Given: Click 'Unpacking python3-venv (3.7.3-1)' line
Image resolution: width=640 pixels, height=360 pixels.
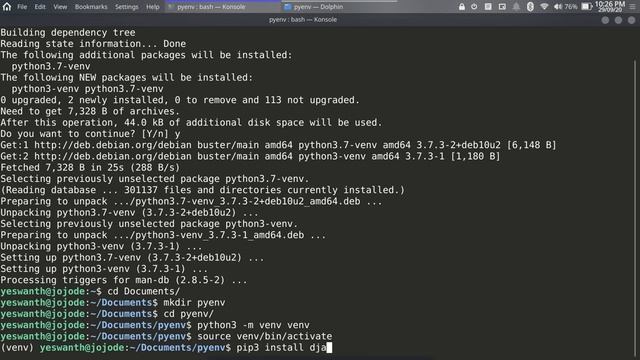Looking at the screenshot, I should point(101,247).
